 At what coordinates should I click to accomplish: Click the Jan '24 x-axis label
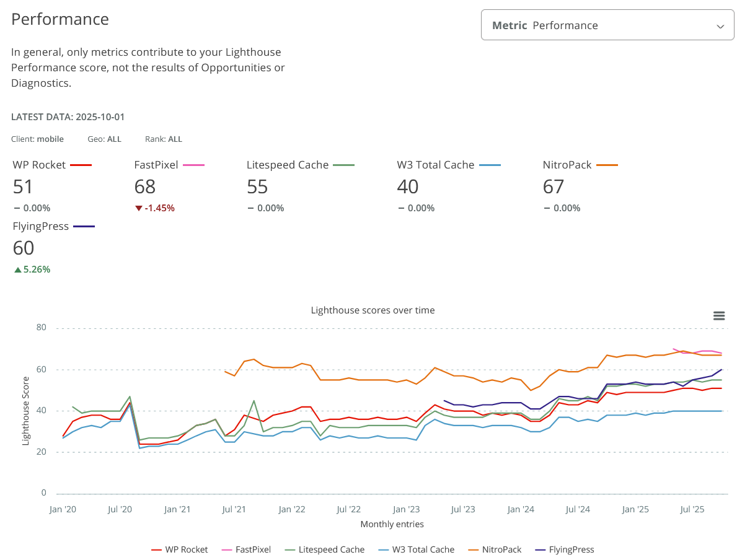[521, 509]
